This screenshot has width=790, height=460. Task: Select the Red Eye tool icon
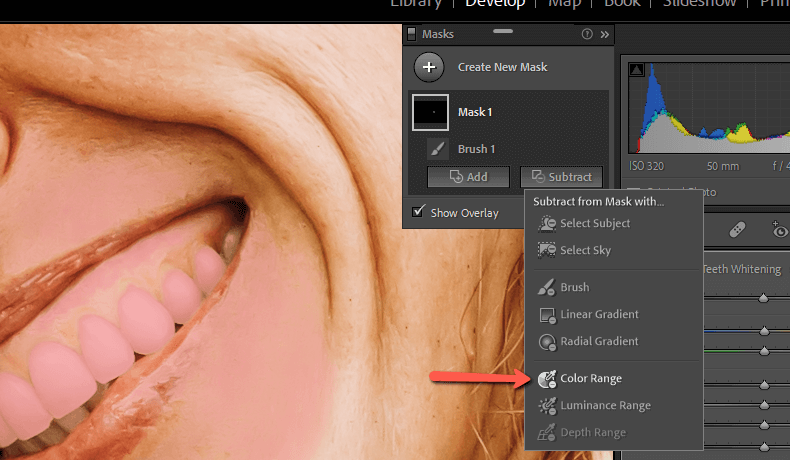pyautogui.click(x=779, y=230)
